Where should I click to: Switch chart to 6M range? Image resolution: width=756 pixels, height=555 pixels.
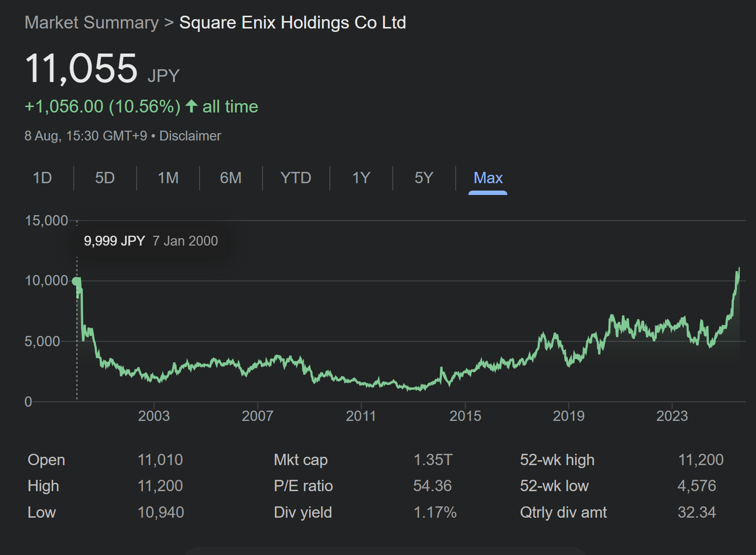[x=231, y=178]
